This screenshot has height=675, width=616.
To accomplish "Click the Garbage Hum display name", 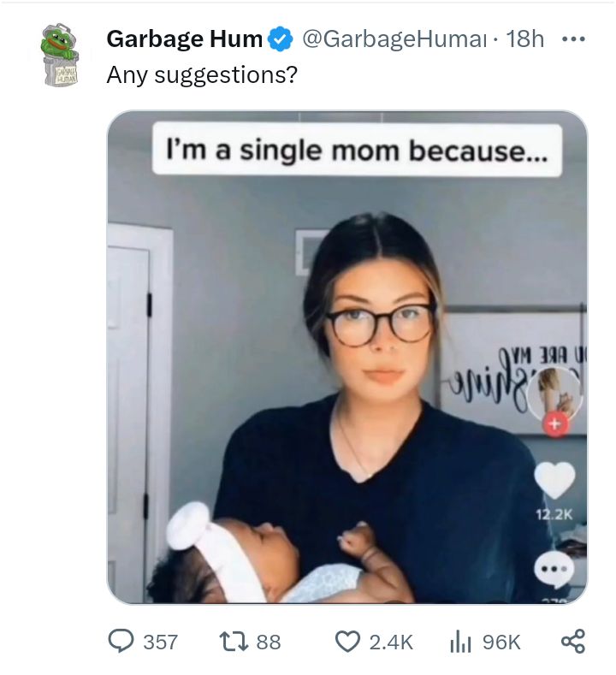I will point(184,38).
